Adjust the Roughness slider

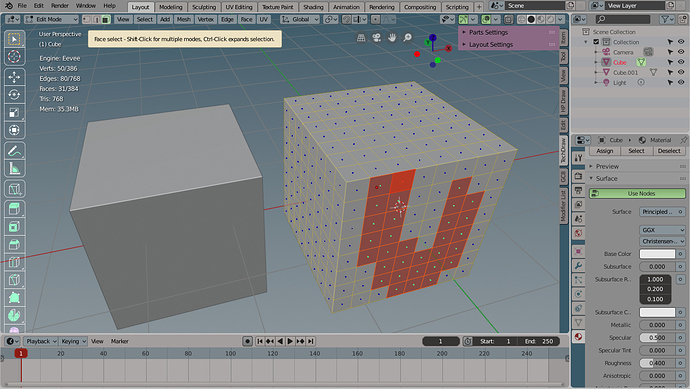[657, 363]
